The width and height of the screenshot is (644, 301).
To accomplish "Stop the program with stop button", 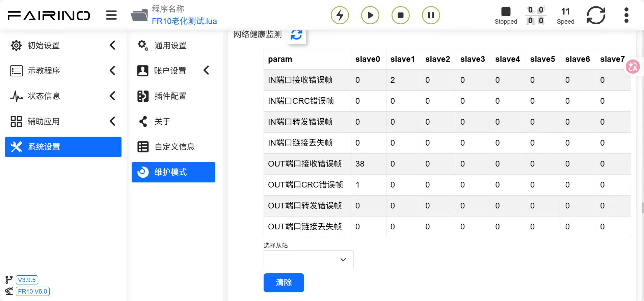I will [x=401, y=15].
